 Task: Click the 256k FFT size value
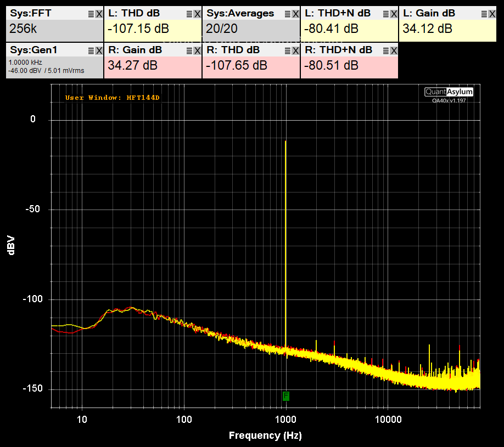coord(23,29)
